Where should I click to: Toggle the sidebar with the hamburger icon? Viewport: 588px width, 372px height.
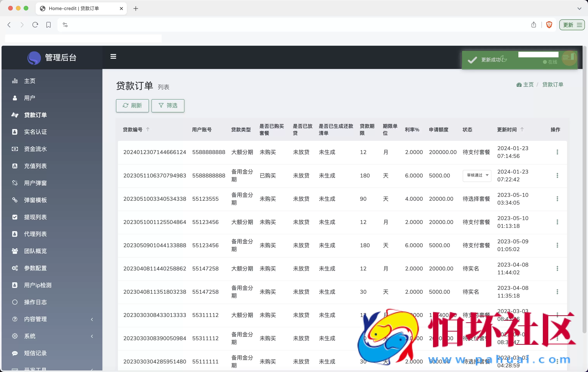click(113, 56)
